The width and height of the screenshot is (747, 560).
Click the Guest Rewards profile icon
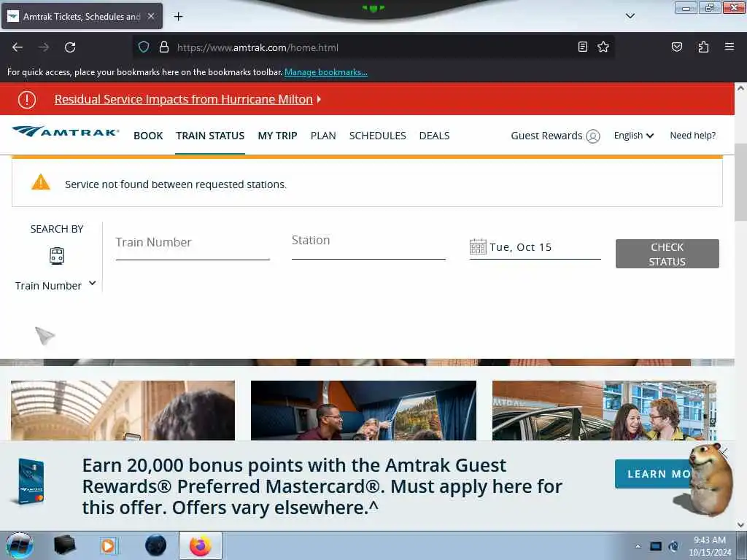592,136
